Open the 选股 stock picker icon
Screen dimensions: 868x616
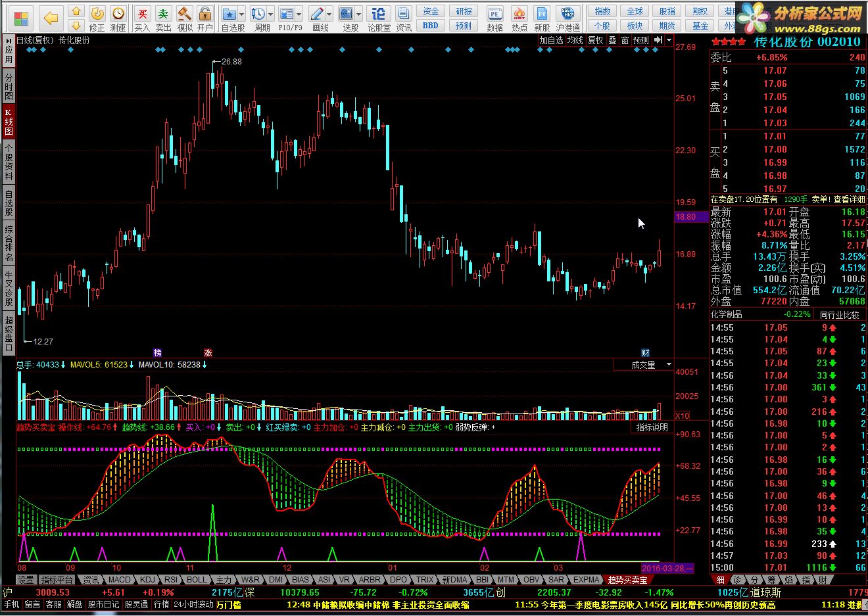click(346, 13)
